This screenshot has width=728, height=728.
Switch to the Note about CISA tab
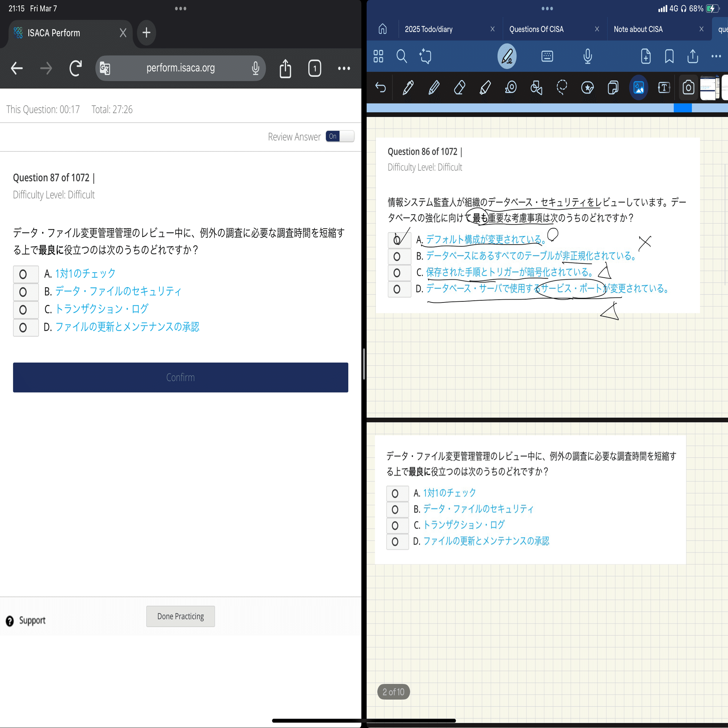pos(638,29)
